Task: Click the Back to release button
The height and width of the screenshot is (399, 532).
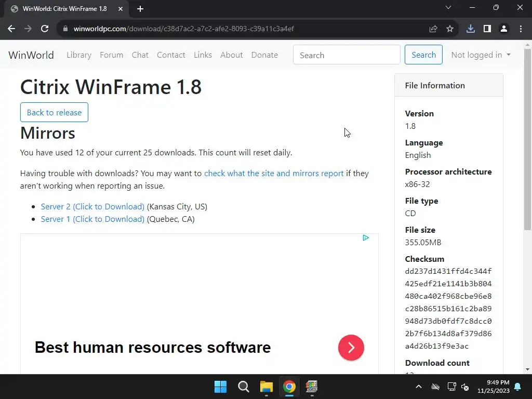Action: coord(54,112)
